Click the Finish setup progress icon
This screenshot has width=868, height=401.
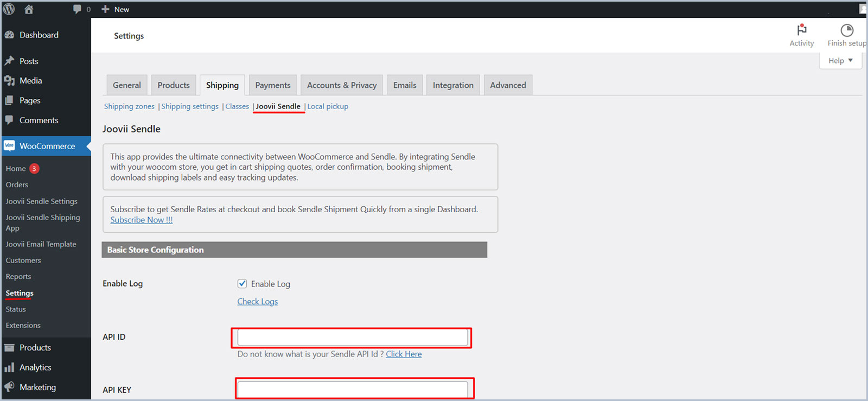(846, 30)
